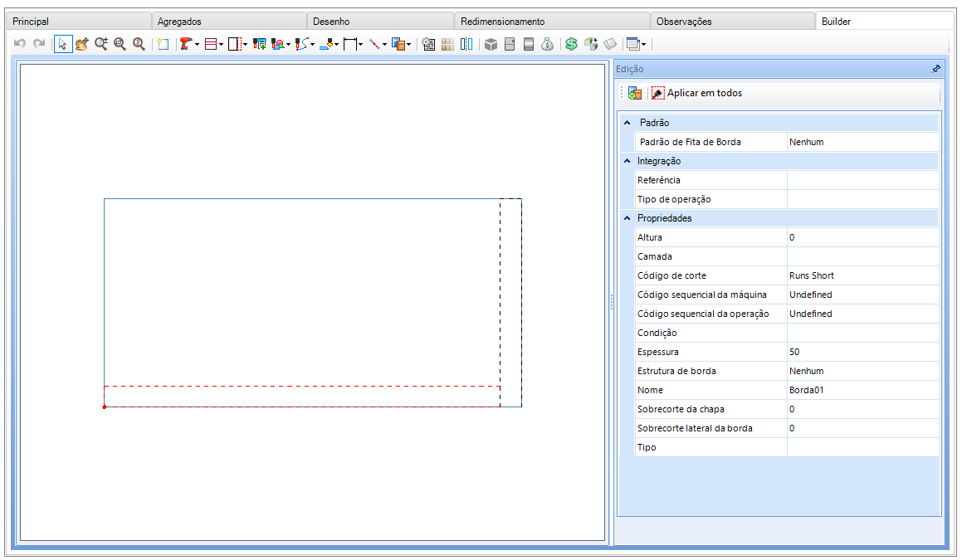Collapse the Propriedades section
The height and width of the screenshot is (560, 962).
click(627, 217)
